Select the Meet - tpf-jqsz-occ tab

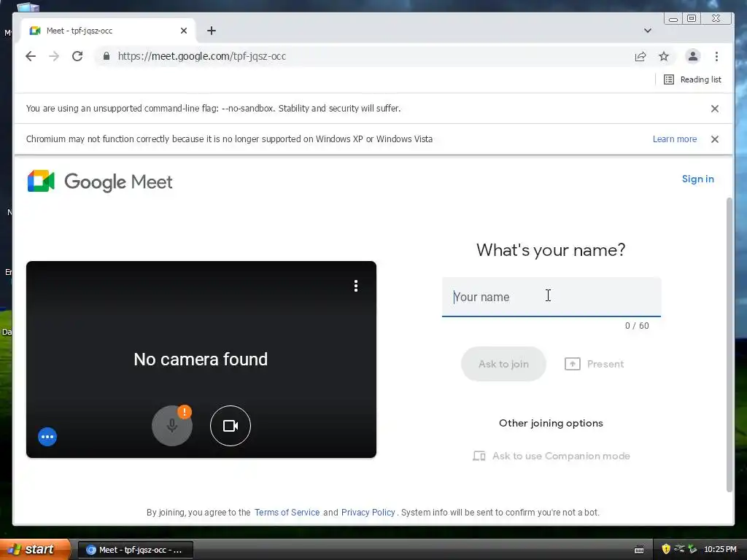(x=107, y=31)
